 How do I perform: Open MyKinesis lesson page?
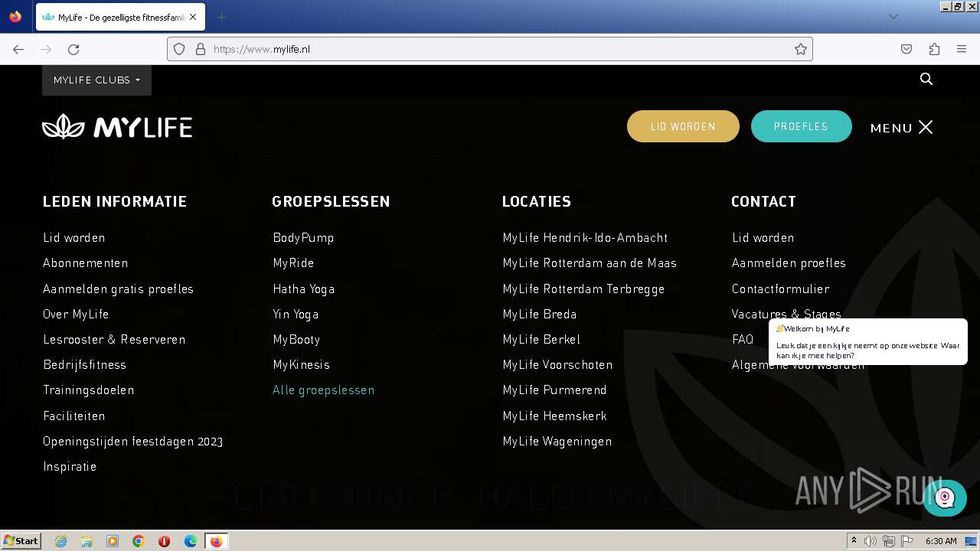point(301,365)
